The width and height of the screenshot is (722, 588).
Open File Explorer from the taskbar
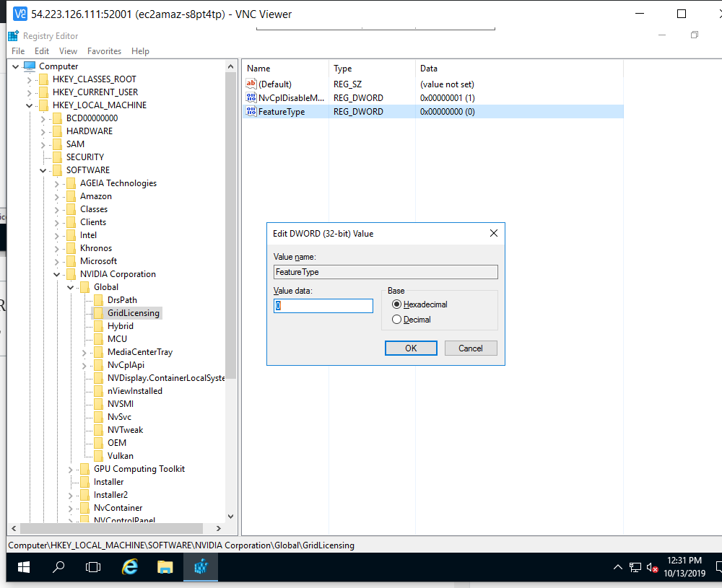click(x=165, y=568)
